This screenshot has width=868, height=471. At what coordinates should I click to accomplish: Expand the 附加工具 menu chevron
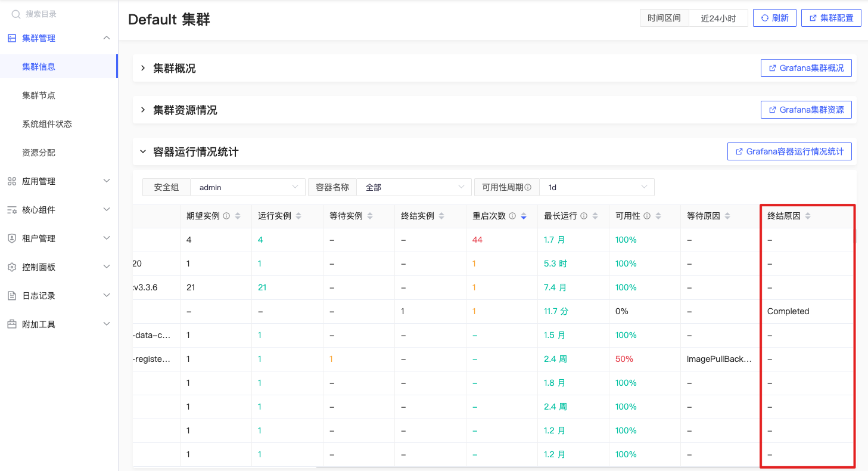point(107,324)
